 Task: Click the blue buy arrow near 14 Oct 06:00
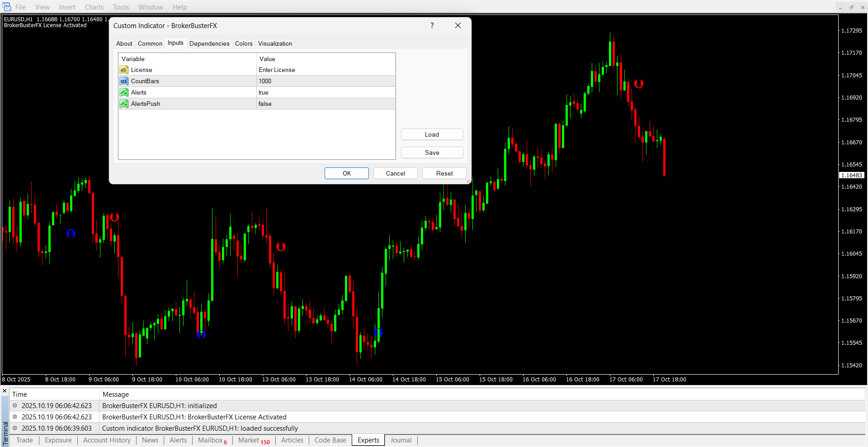tap(378, 333)
